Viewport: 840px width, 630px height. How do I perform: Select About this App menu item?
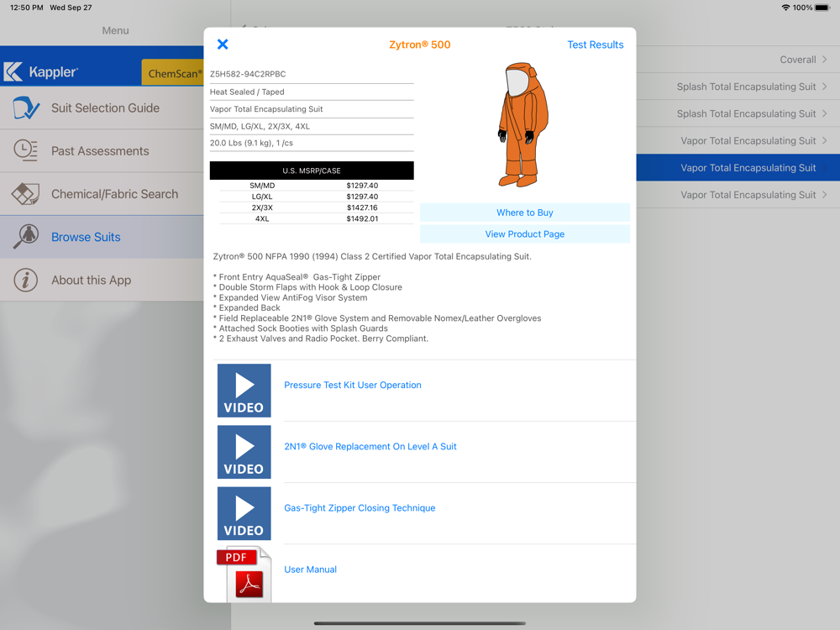(102, 281)
